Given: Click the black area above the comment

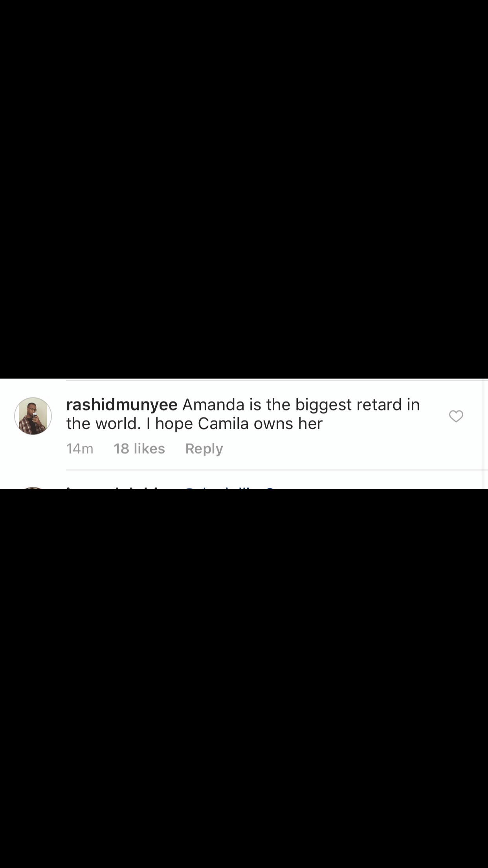Looking at the screenshot, I should [244, 189].
